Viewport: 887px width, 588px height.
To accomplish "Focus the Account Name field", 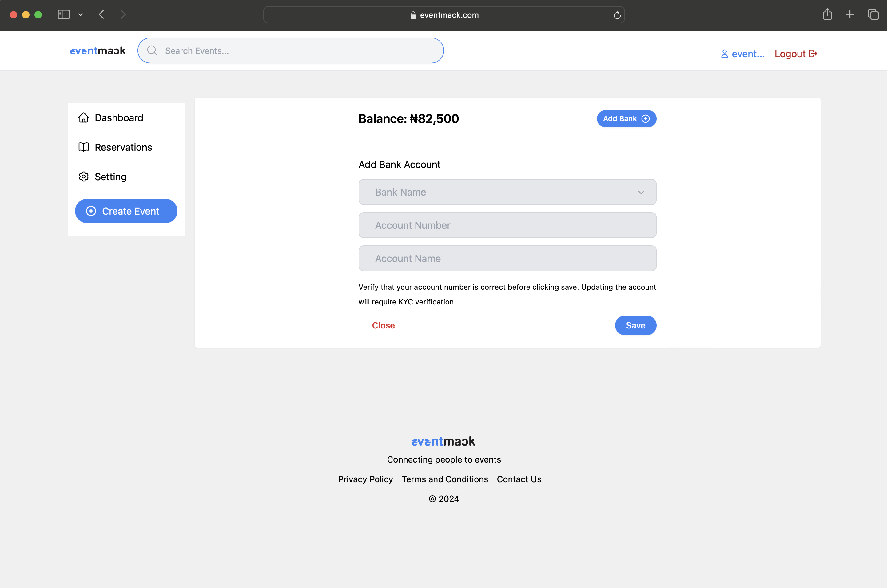I will click(507, 258).
